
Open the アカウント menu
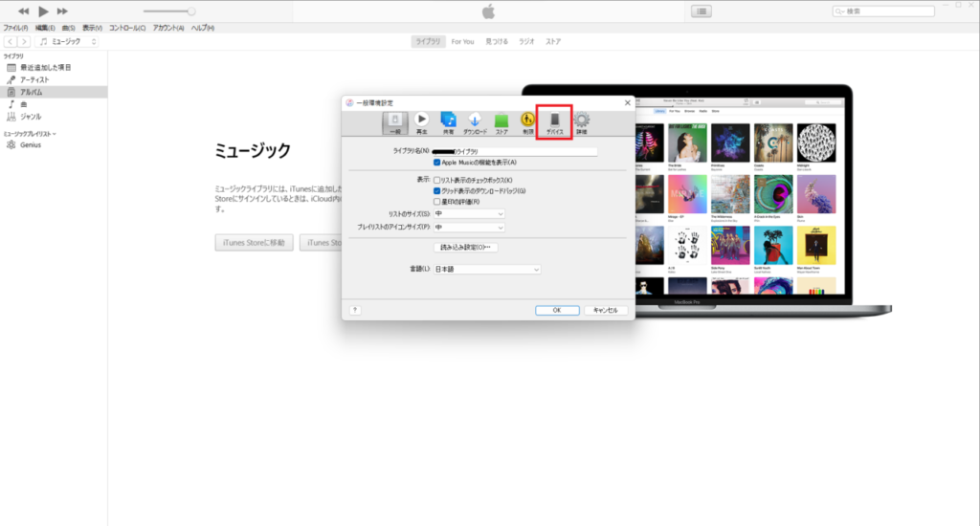pyautogui.click(x=168, y=28)
